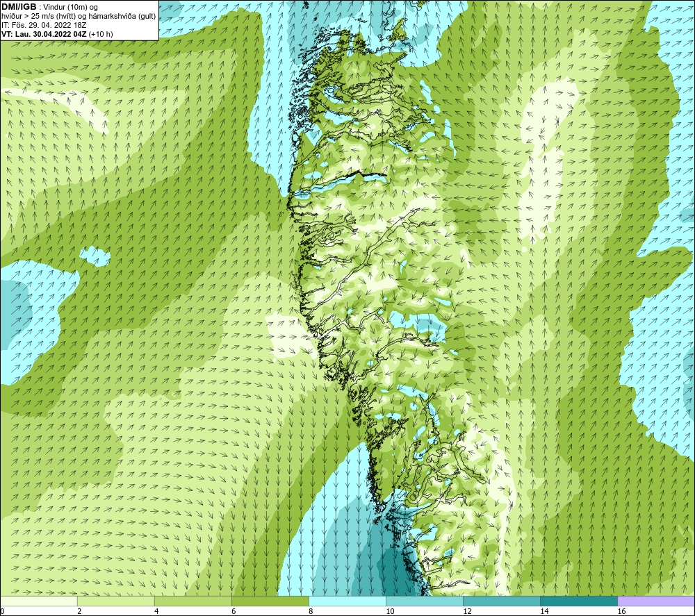Click the legend scale label '6'

(234, 611)
